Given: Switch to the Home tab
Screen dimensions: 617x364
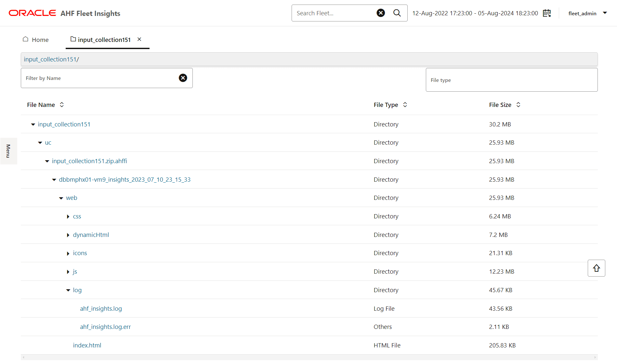Looking at the screenshot, I should [36, 40].
